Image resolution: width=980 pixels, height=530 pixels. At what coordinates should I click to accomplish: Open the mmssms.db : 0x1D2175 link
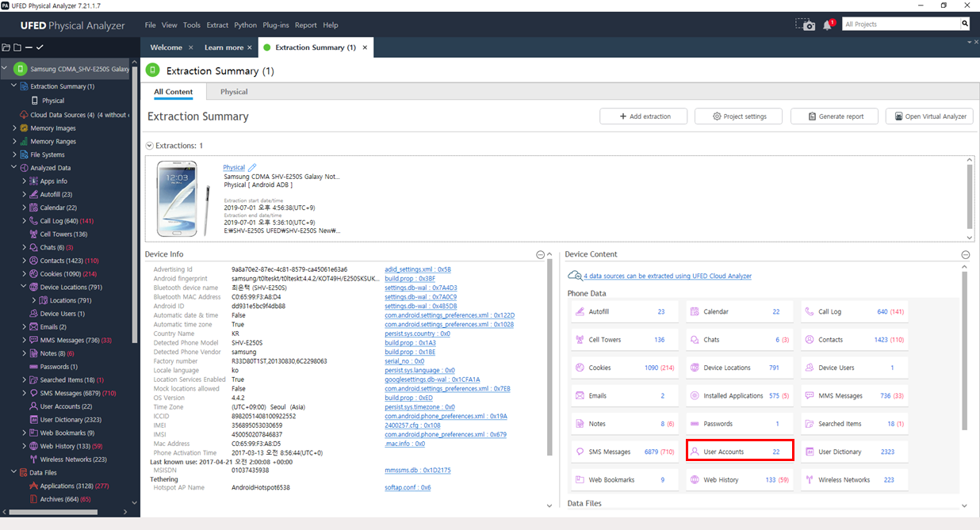(418, 470)
